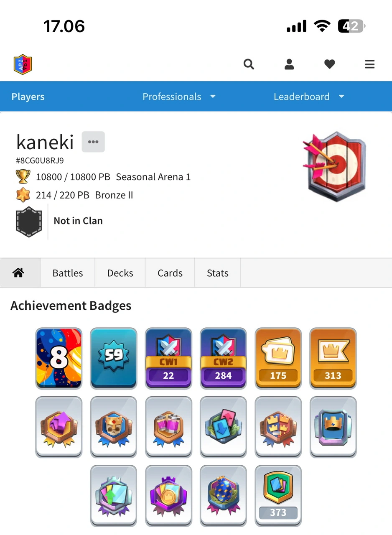The width and height of the screenshot is (392, 535).
Task: Open the home tab icon
Action: pyautogui.click(x=18, y=273)
